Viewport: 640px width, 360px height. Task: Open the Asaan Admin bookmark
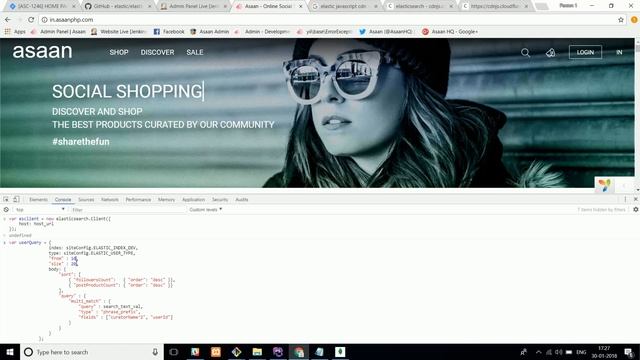[209, 31]
